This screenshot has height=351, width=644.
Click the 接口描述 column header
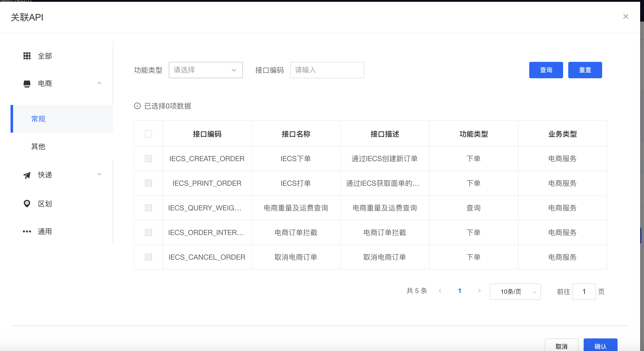click(385, 134)
